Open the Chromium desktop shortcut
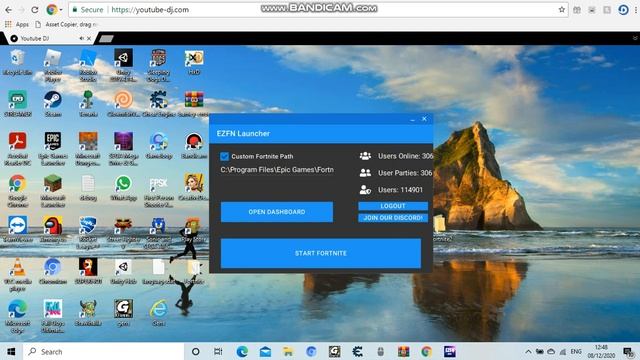The image size is (640, 360). point(53,271)
